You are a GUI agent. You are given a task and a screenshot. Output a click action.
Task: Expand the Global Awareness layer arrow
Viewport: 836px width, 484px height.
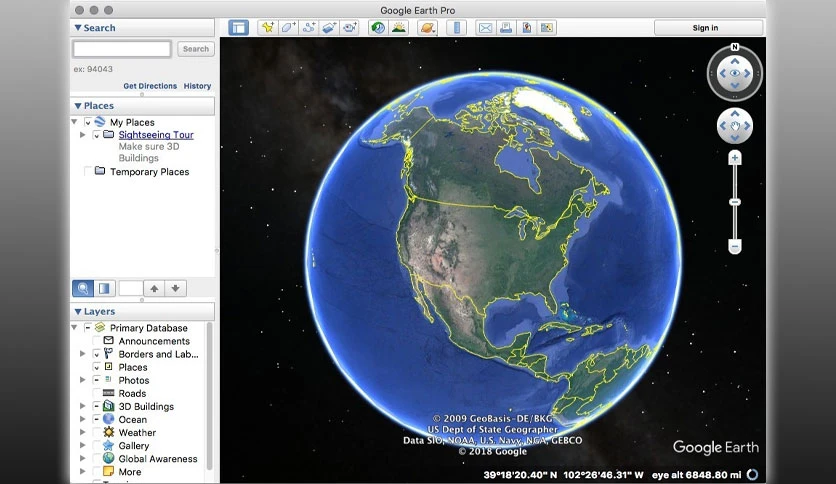coord(83,458)
